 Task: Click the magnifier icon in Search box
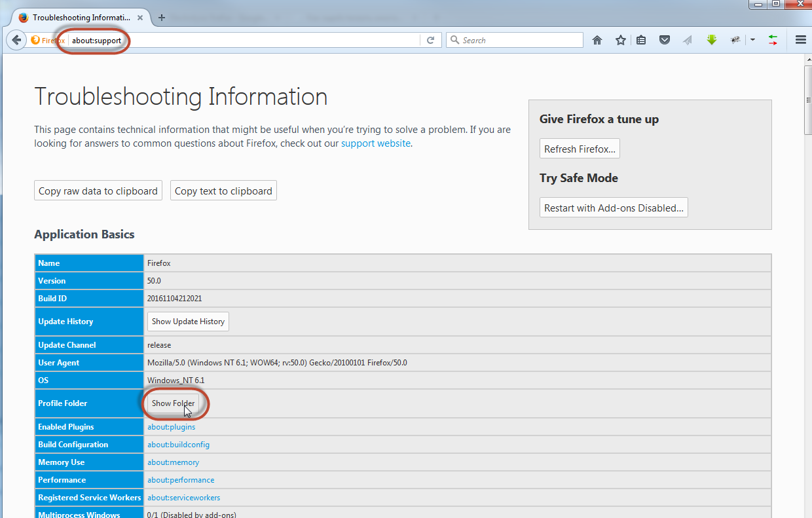pos(455,40)
